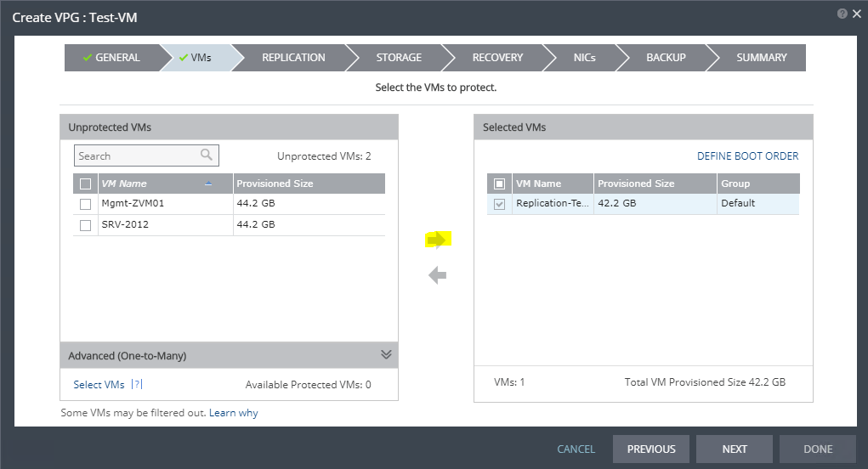The height and width of the screenshot is (469, 868).
Task: Click the NEXT button
Action: click(x=735, y=449)
